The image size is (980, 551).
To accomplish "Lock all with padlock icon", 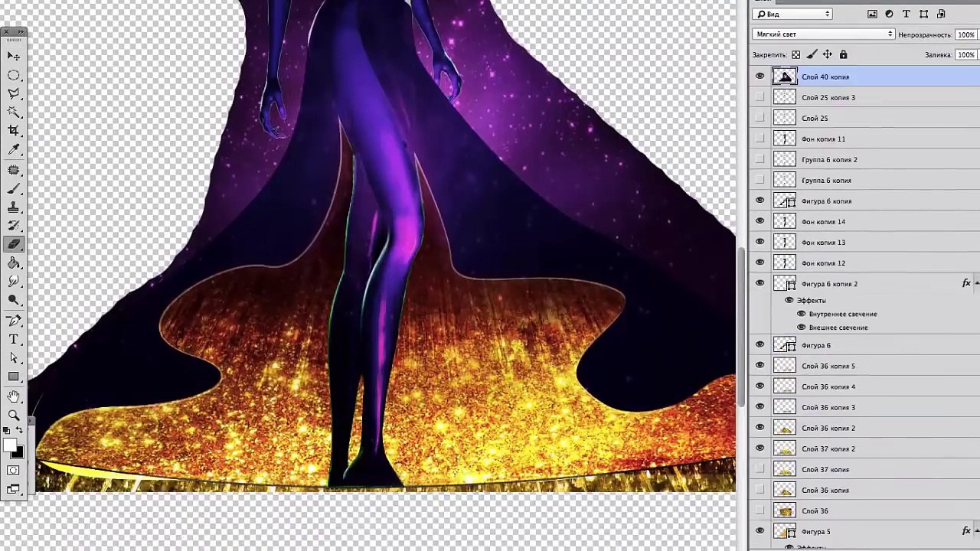I will point(843,54).
